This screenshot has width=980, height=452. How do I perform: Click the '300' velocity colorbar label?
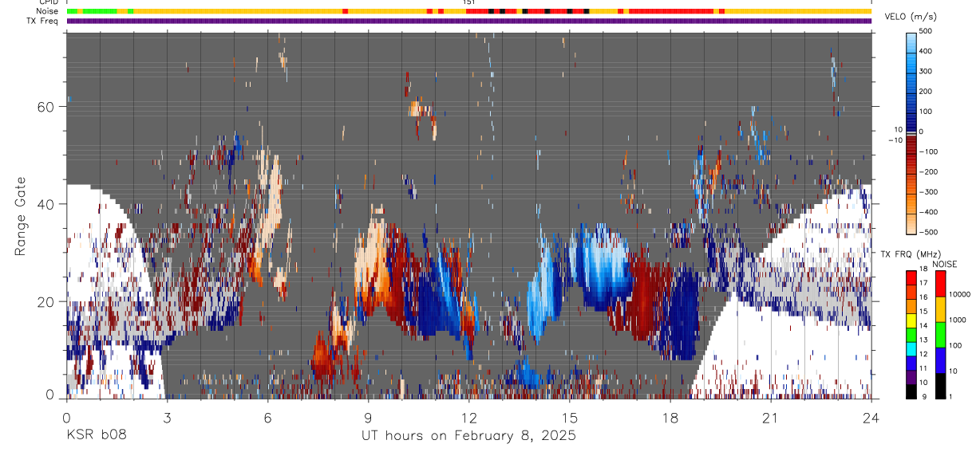coord(926,72)
